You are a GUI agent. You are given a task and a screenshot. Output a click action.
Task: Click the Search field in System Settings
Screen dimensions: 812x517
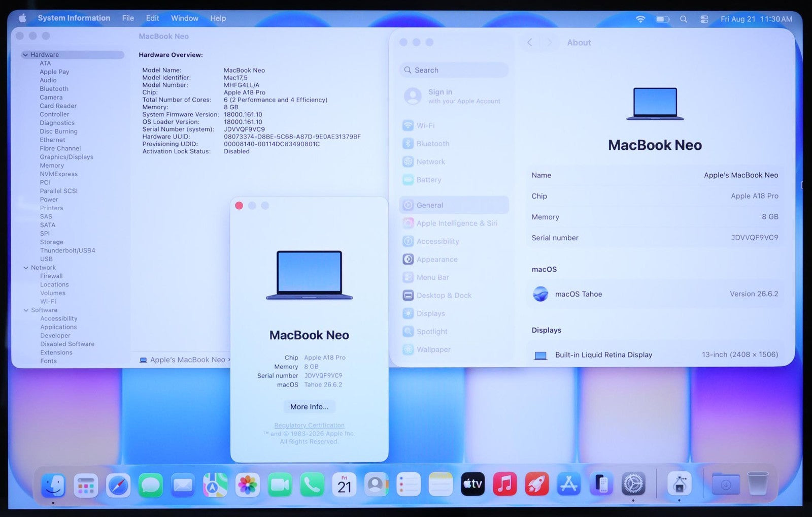coord(454,70)
